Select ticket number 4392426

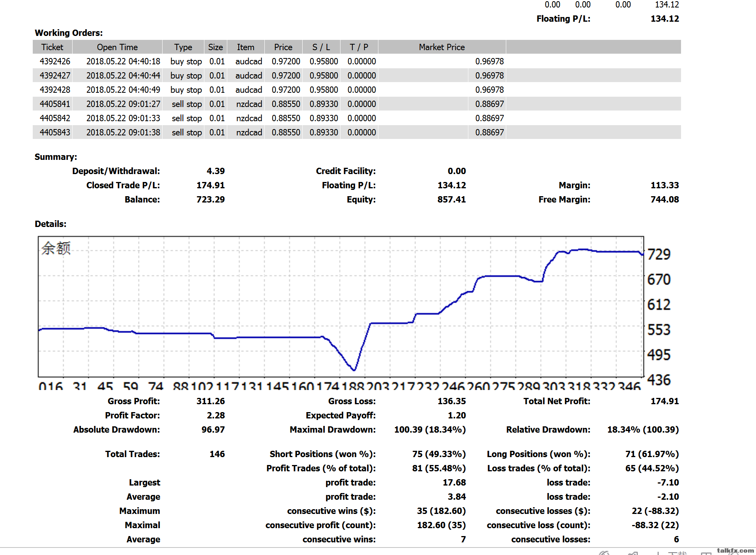click(55, 61)
